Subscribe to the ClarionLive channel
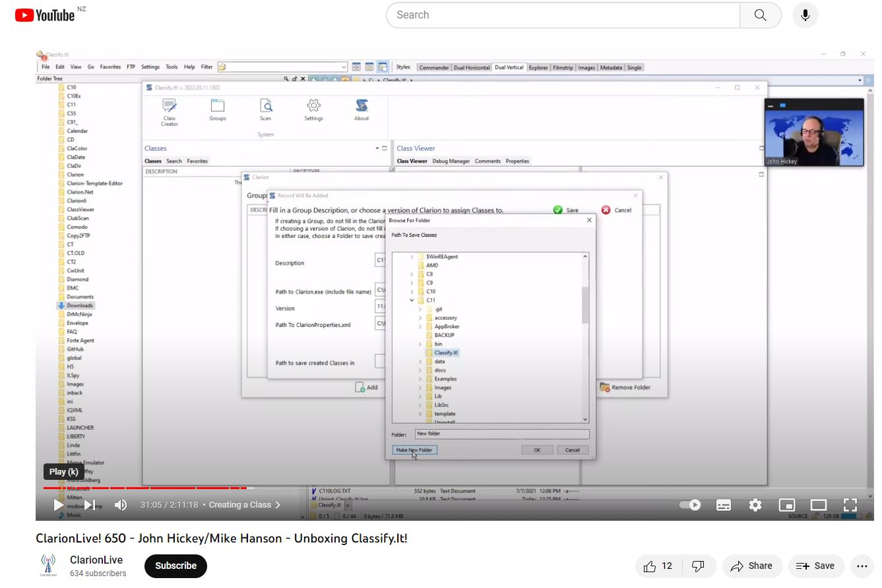This screenshot has width=882, height=588. [x=175, y=566]
